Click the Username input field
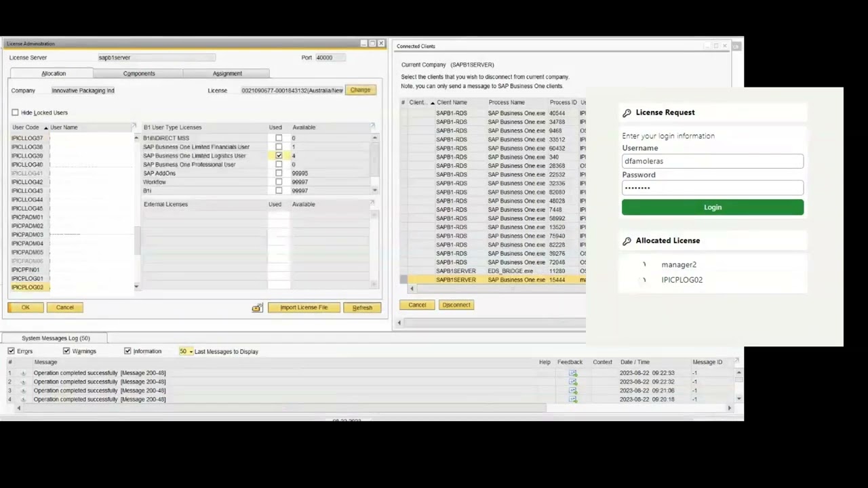868x488 pixels. 713,161
